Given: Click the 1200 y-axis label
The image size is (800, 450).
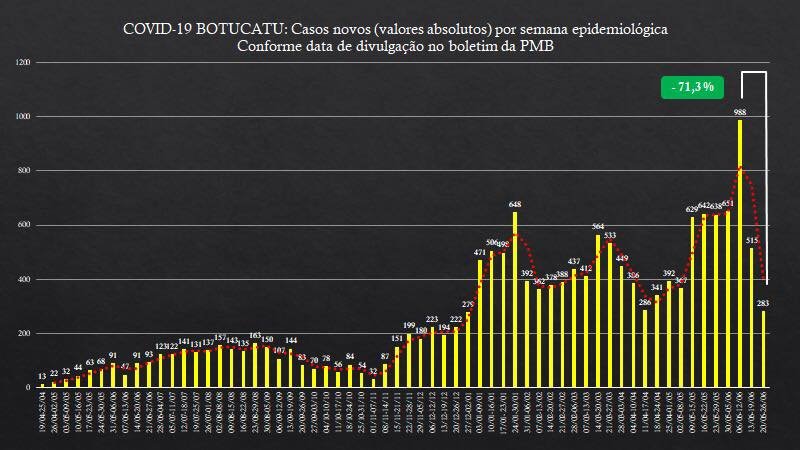Looking at the screenshot, I should pos(23,63).
